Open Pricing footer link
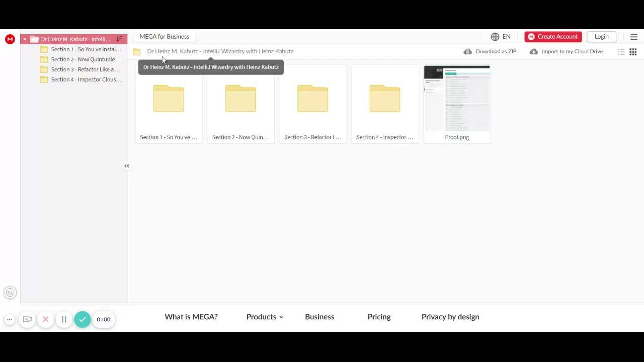Screen dimensions: 644x362 click(379, 317)
